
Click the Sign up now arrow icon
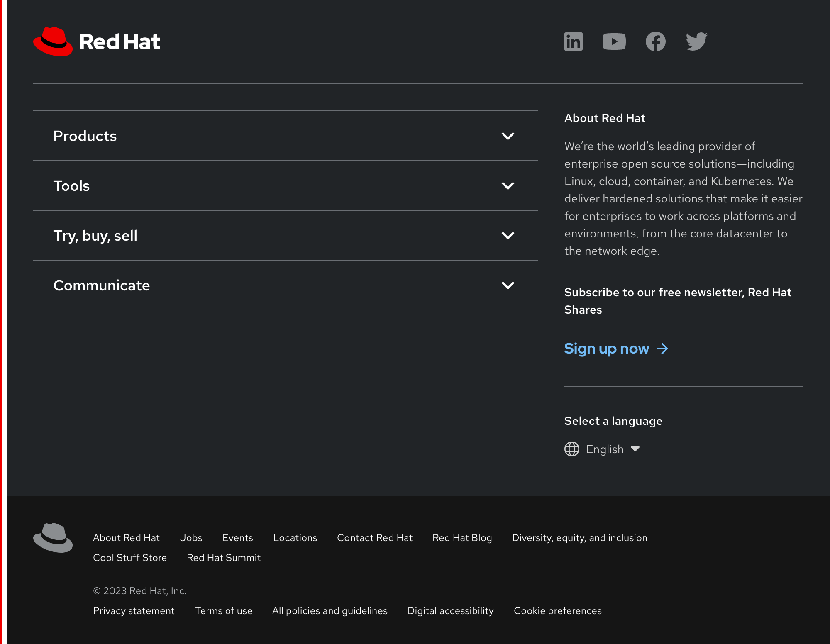coord(663,349)
